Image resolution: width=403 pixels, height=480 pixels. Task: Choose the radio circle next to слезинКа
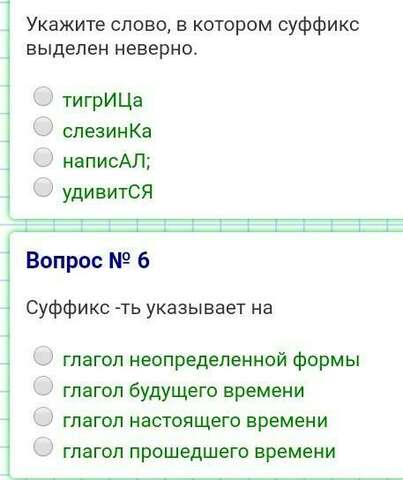pos(43,126)
